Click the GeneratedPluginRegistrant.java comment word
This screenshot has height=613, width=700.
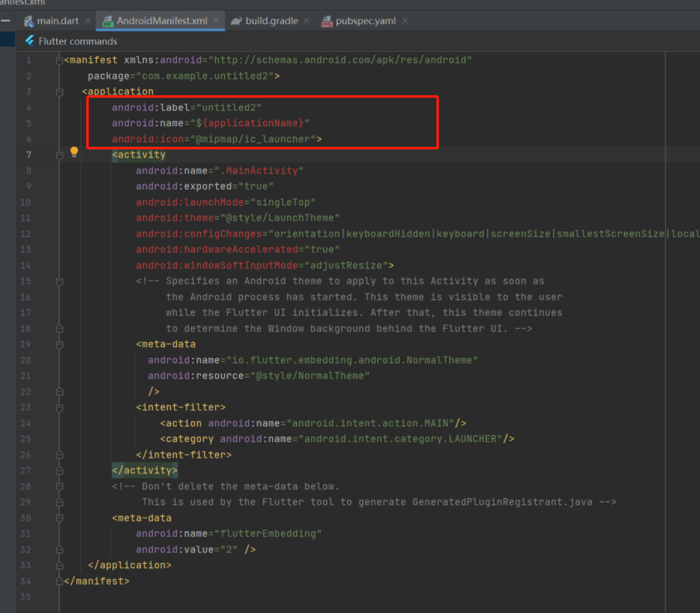503,502
